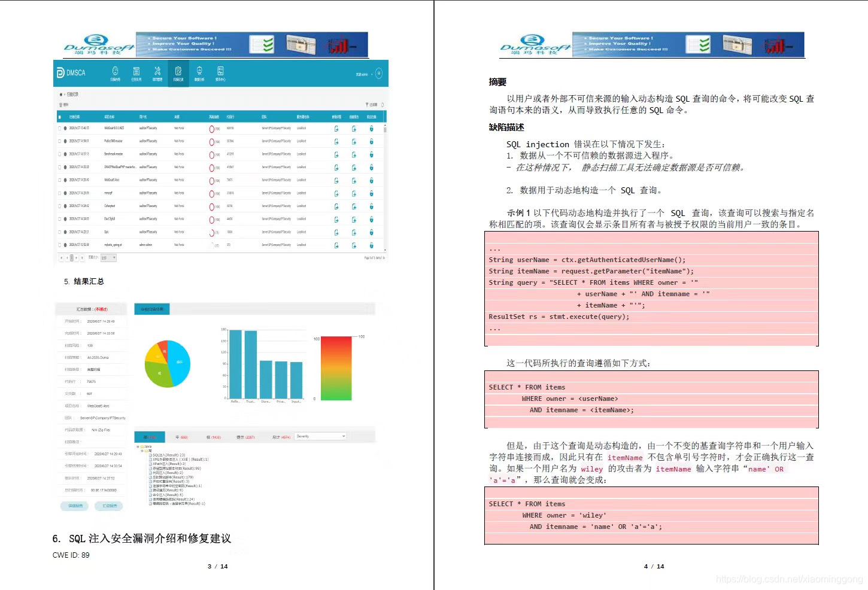The image size is (868, 590).
Task: Open the Severity dropdown in results panel
Action: pos(320,436)
